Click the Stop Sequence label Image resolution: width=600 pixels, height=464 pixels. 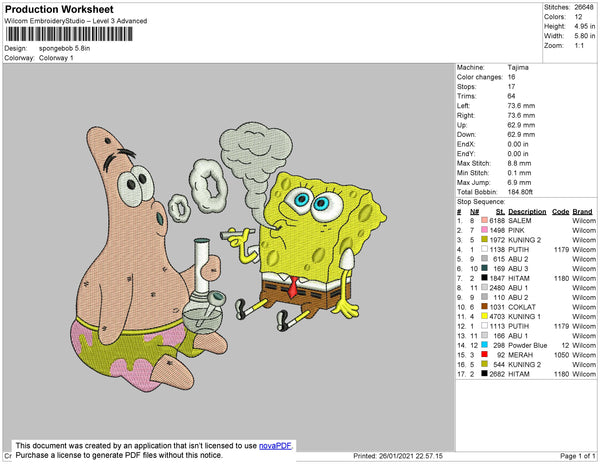[x=481, y=202]
